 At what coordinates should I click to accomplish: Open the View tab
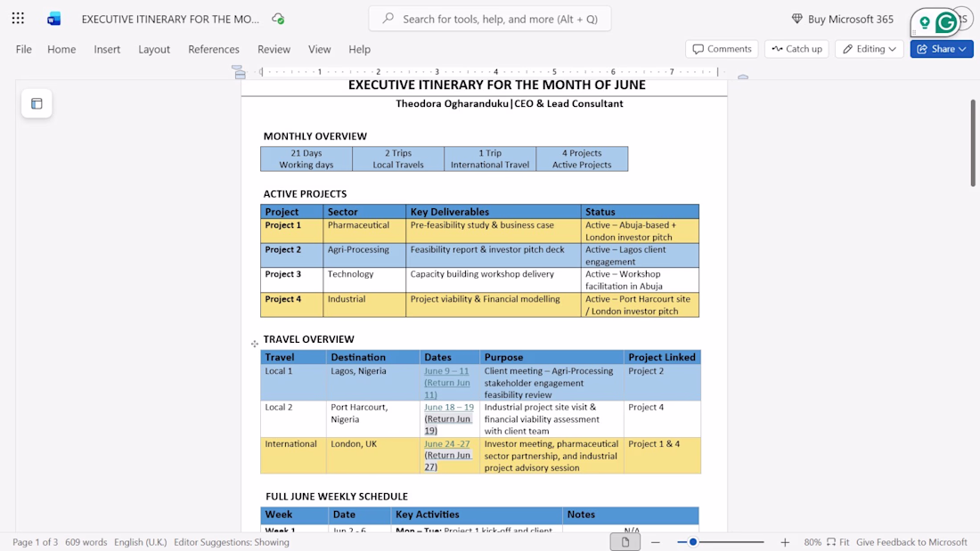point(319,49)
